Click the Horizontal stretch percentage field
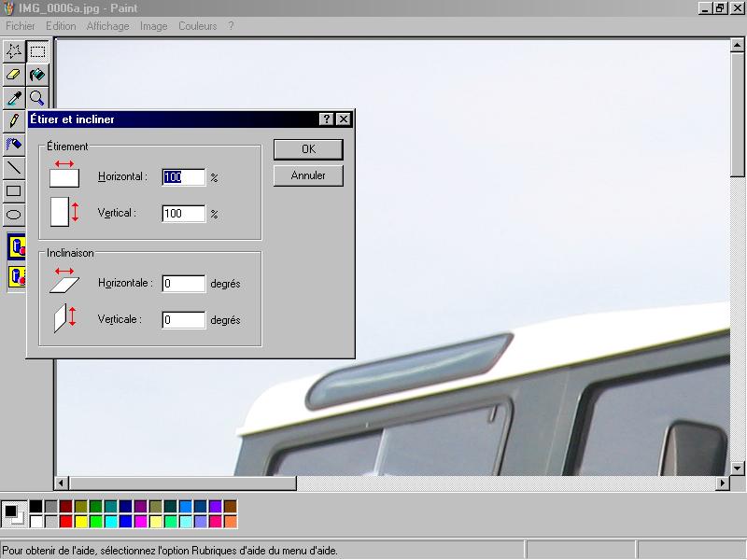 (184, 176)
